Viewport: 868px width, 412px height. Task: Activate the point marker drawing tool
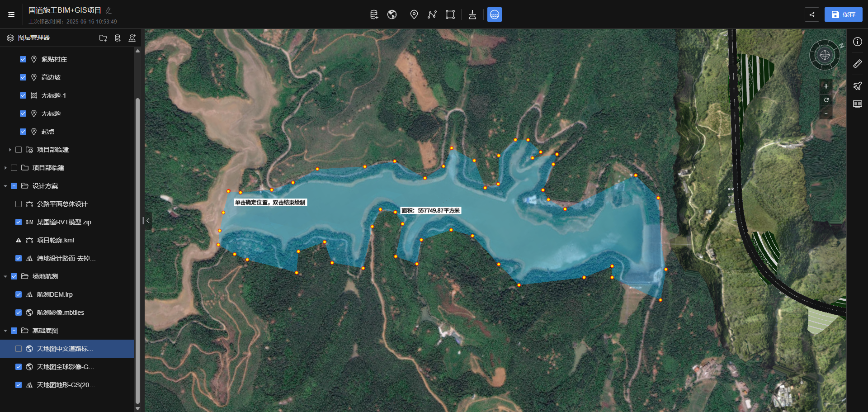(x=414, y=15)
